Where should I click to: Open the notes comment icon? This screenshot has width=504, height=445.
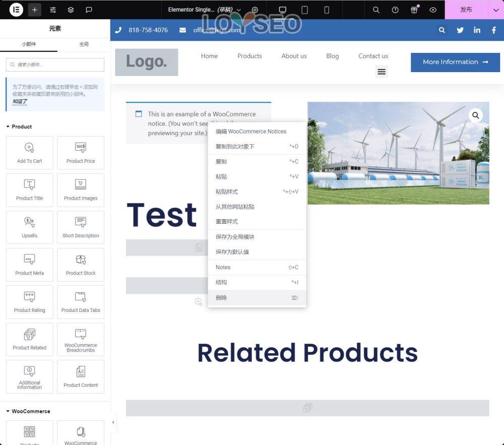tap(89, 10)
